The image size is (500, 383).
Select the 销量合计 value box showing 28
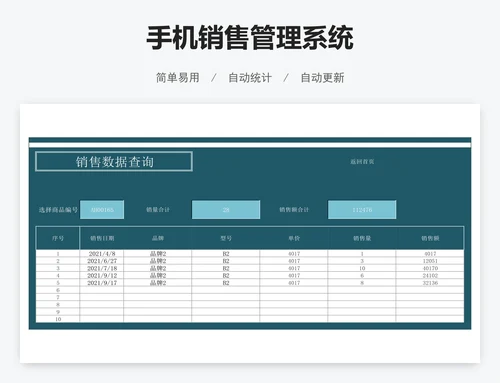(226, 210)
